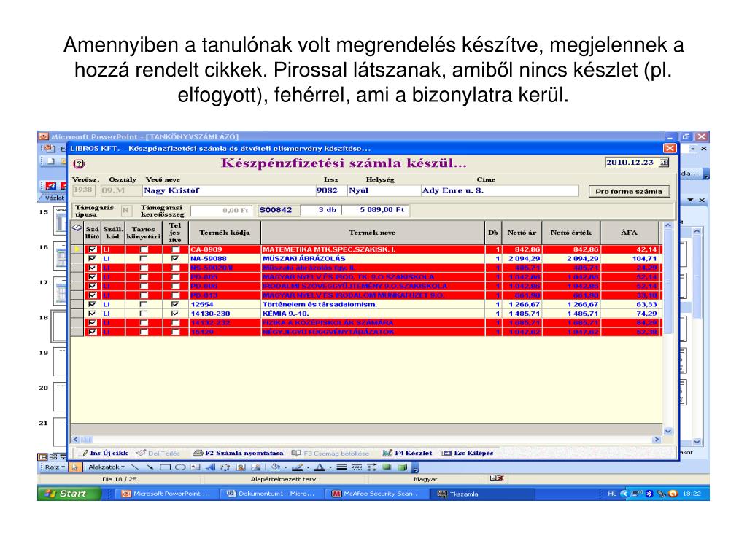Apply the Font Color letter A
747x560 pixels.
click(x=320, y=467)
